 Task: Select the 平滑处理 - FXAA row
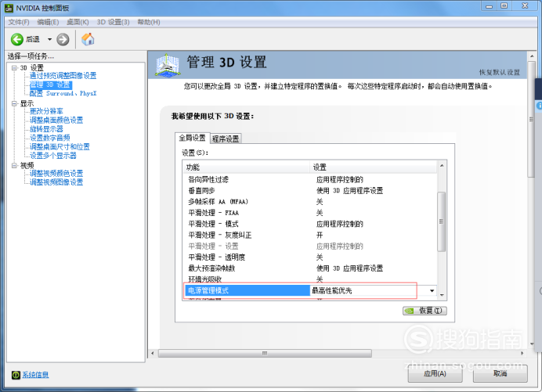coord(309,213)
